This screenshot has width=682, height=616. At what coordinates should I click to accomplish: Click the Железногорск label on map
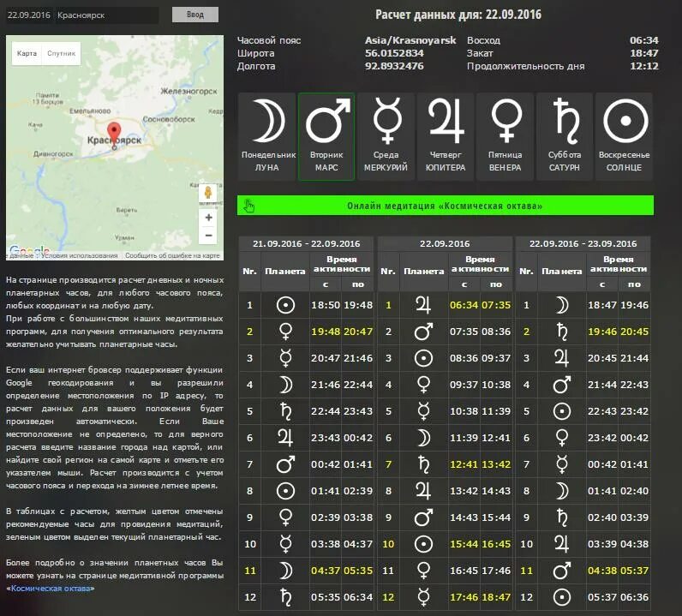[x=188, y=92]
